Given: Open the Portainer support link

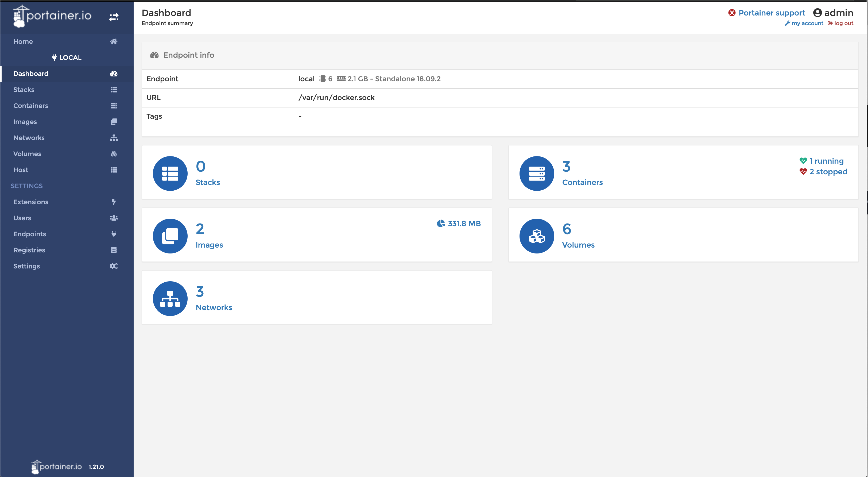Looking at the screenshot, I should pyautogui.click(x=771, y=13).
